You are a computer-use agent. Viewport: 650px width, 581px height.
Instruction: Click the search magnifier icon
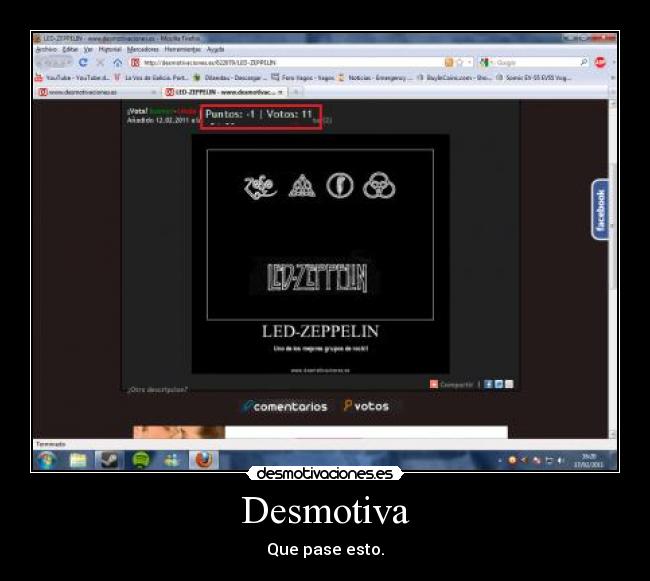584,62
